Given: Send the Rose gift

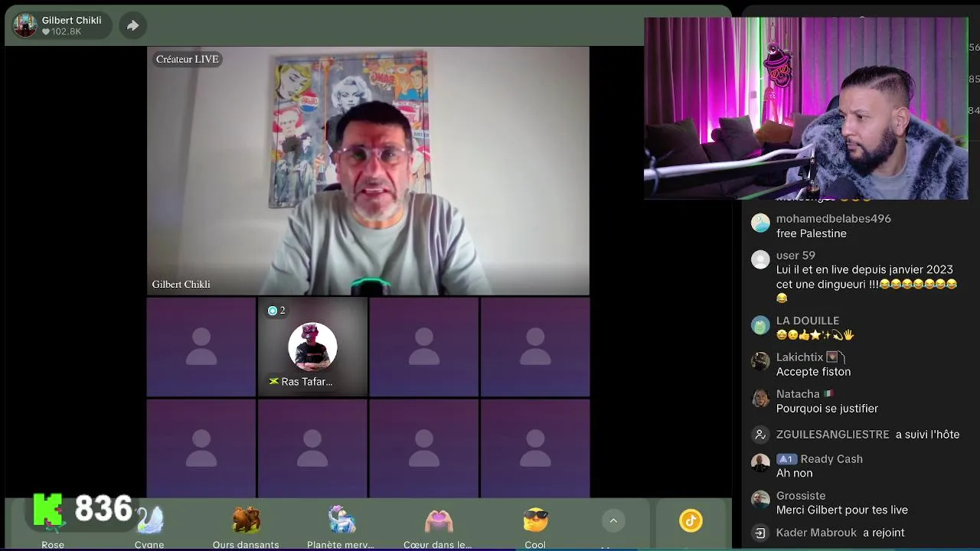Looking at the screenshot, I should point(53,523).
